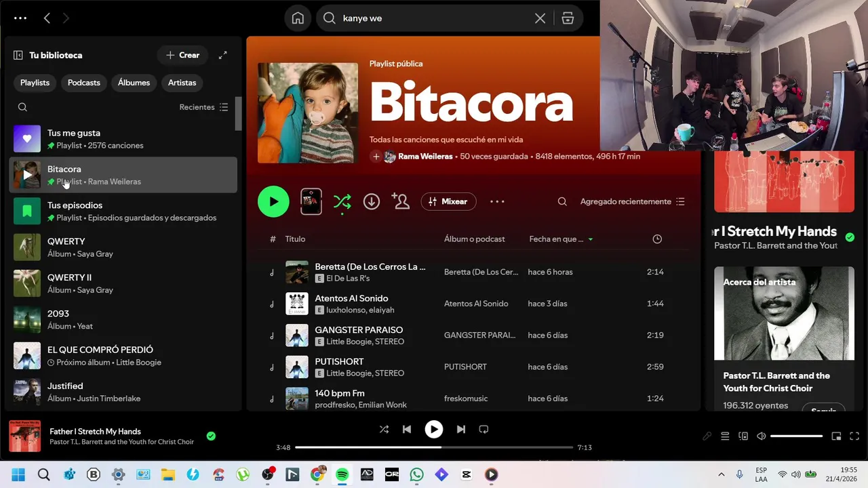Open artist prodfresko, Emilian Wonk link
This screenshot has width=868, height=488.
coord(361,405)
